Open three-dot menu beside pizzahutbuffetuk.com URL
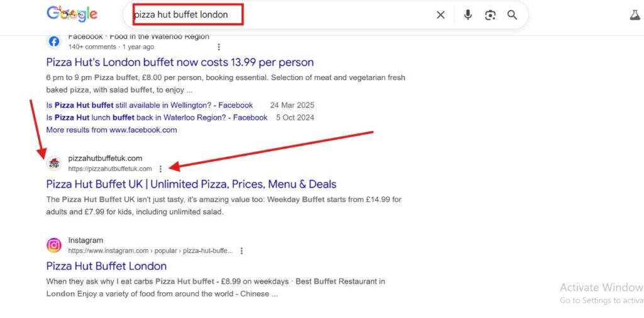This screenshot has height=318, width=644. (x=161, y=169)
